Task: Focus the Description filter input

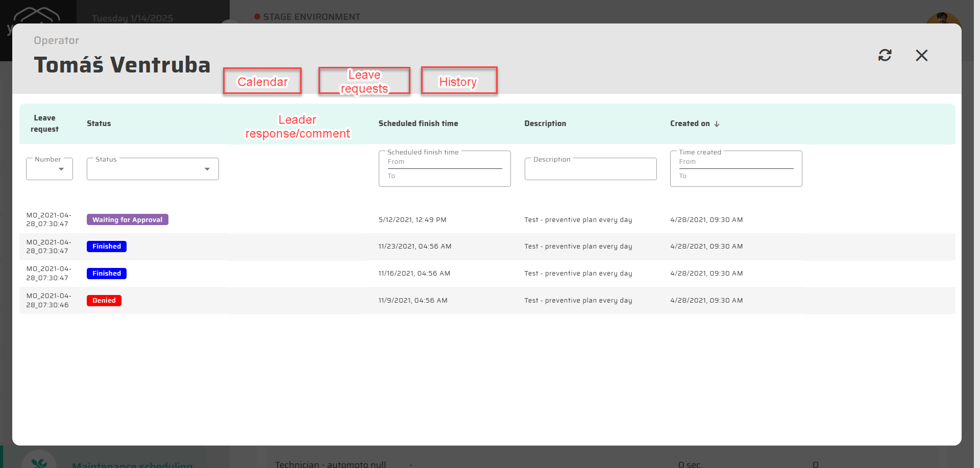Action: tap(590, 169)
